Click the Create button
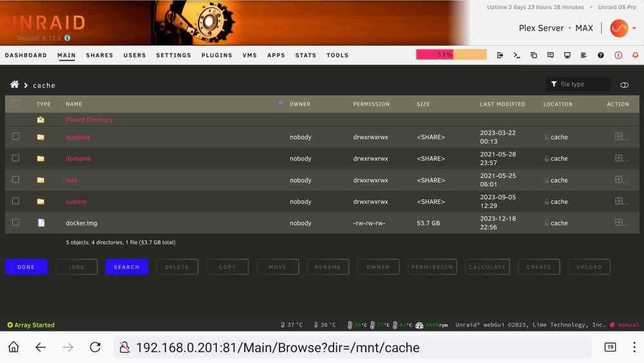The width and height of the screenshot is (644, 363). coord(539,267)
